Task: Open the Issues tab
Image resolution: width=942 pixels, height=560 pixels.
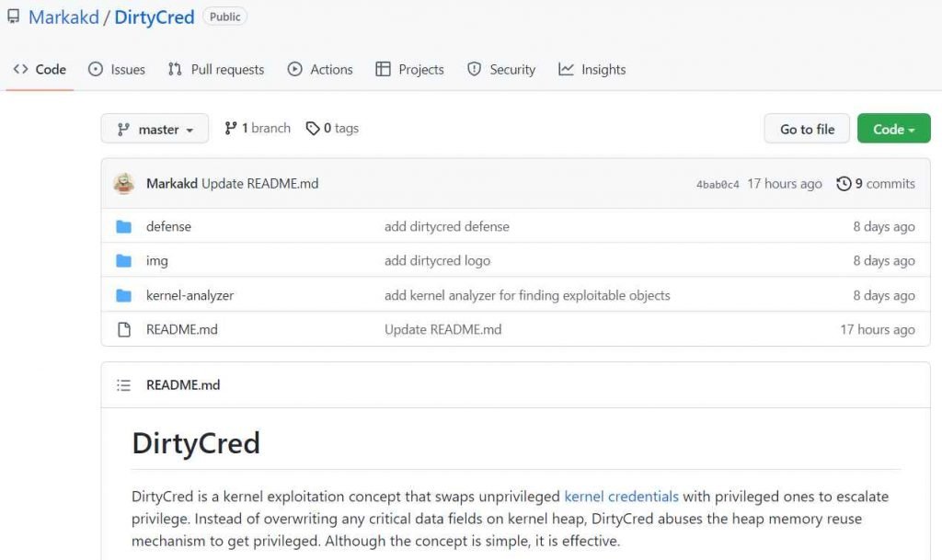Action: tap(117, 70)
